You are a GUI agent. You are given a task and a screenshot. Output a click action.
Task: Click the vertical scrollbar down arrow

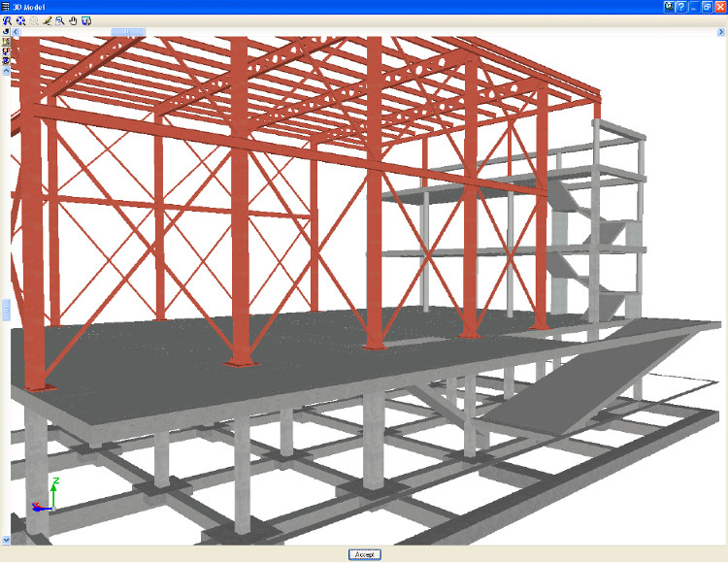click(x=6, y=540)
